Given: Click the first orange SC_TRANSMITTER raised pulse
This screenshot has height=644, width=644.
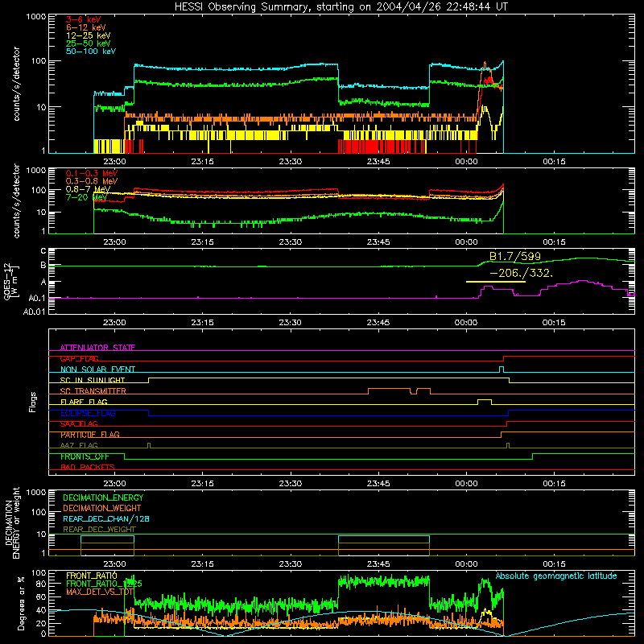Looking at the screenshot, I should (390, 390).
